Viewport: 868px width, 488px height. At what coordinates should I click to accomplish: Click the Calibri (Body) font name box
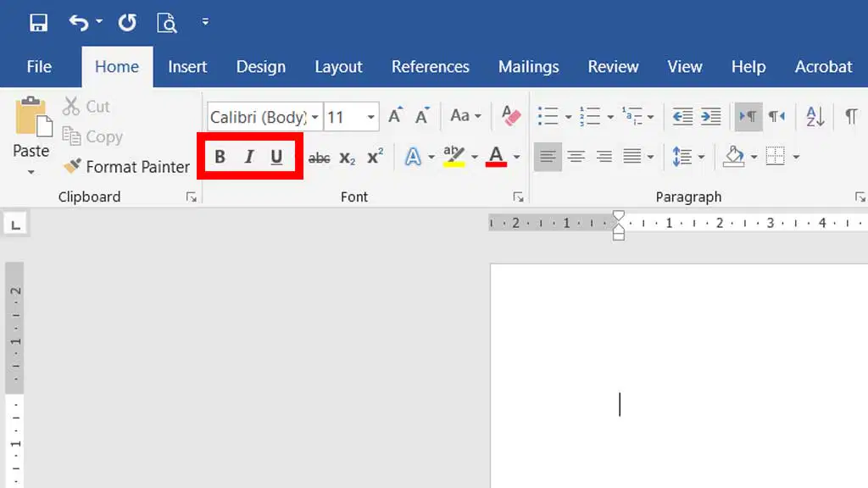(x=258, y=117)
